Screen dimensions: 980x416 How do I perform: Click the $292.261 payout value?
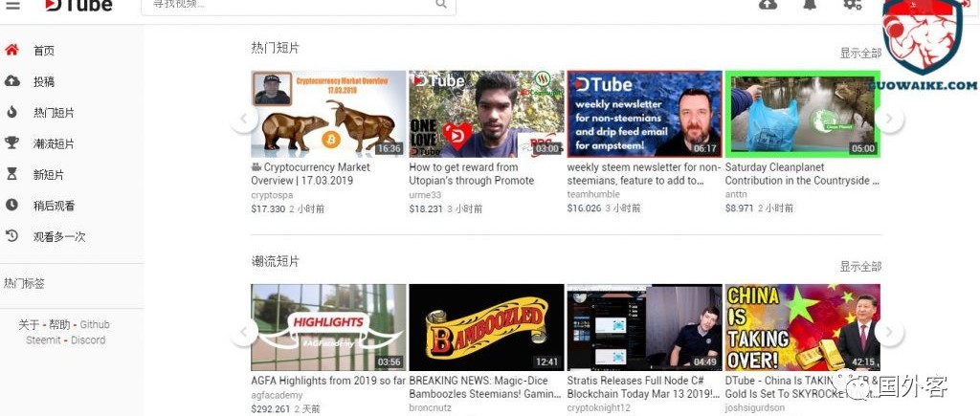[x=270, y=409]
